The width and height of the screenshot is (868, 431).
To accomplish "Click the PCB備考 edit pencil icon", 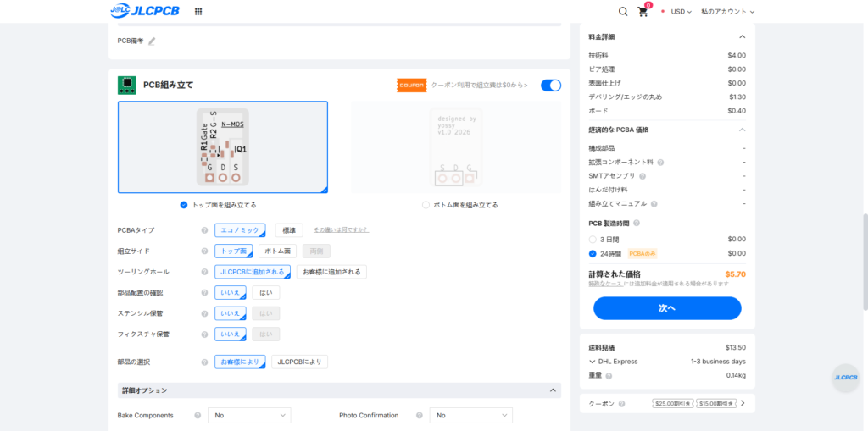I will [152, 41].
